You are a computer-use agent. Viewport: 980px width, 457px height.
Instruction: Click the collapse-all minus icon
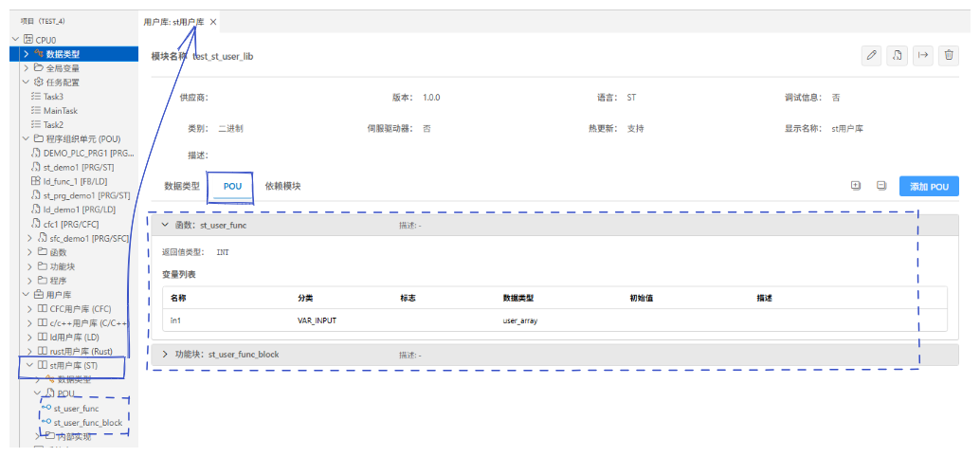(881, 186)
